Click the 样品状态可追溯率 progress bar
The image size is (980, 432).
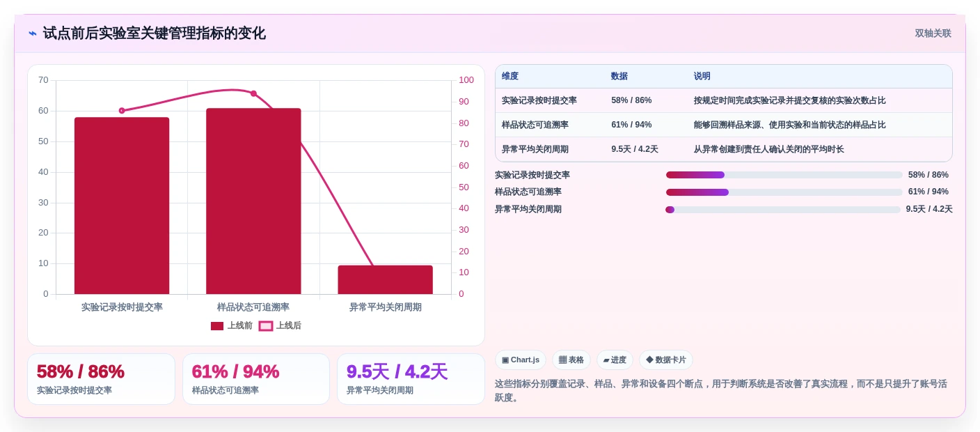784,192
